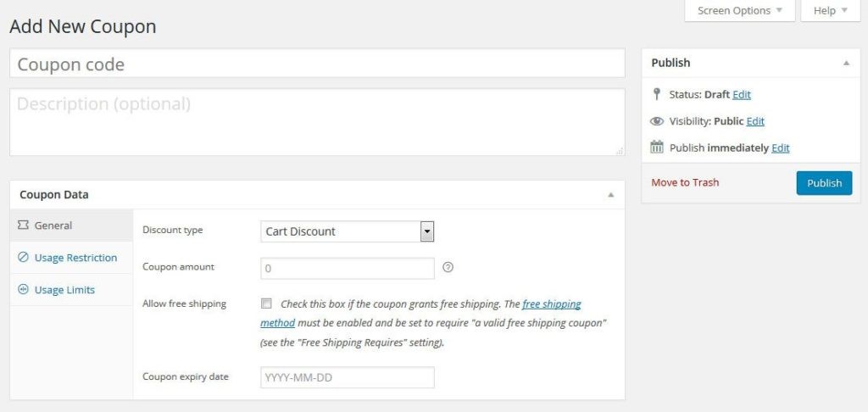The height and width of the screenshot is (412, 868).
Task: Click the status pin icon in Publish box
Action: click(x=656, y=94)
